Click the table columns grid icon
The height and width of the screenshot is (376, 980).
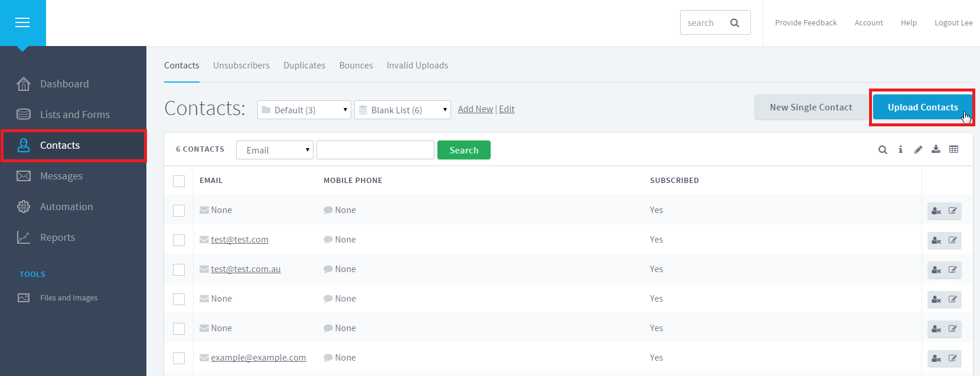[953, 149]
